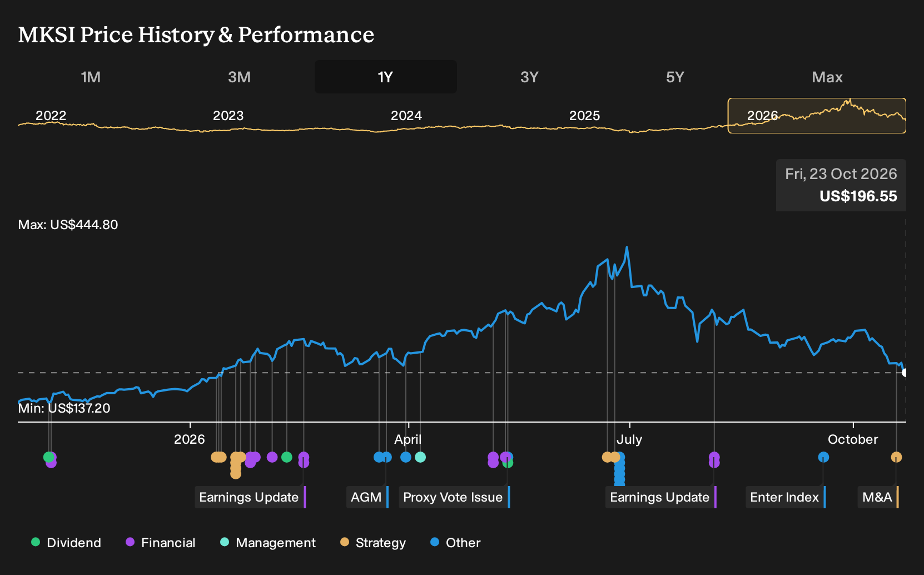Switch to the 3Y time range
This screenshot has height=575, width=924.
click(529, 77)
